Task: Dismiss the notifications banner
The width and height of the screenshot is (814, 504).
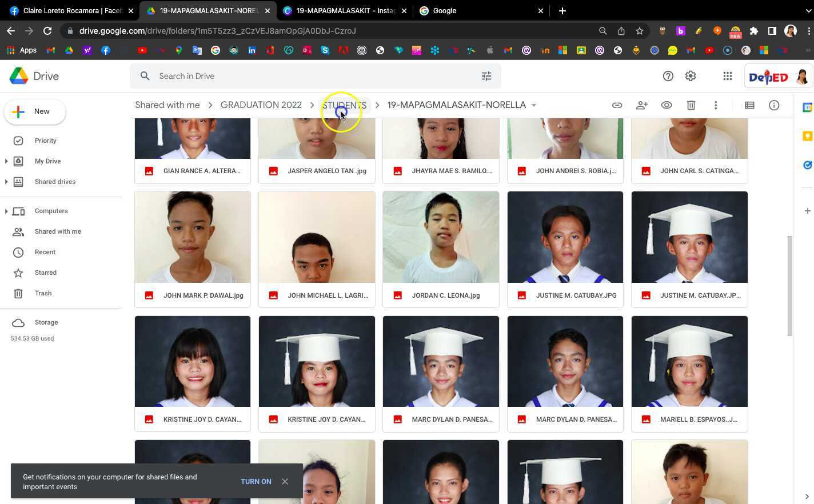Action: pos(285,481)
